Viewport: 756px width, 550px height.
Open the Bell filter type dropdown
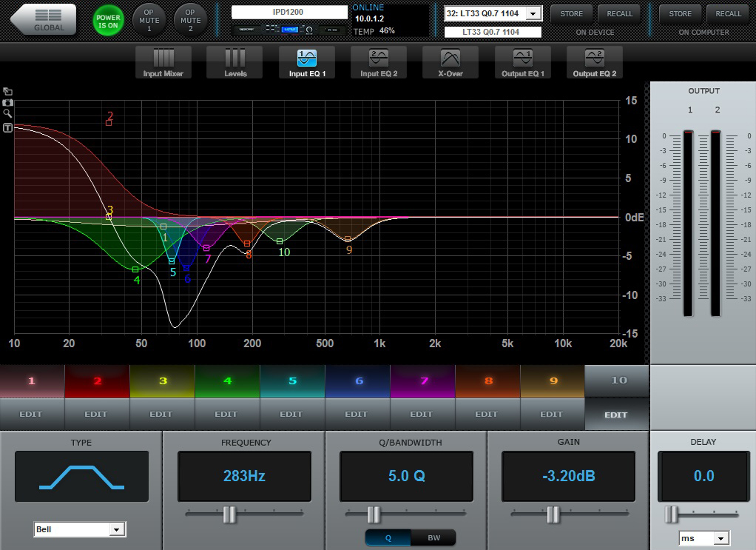pos(80,529)
